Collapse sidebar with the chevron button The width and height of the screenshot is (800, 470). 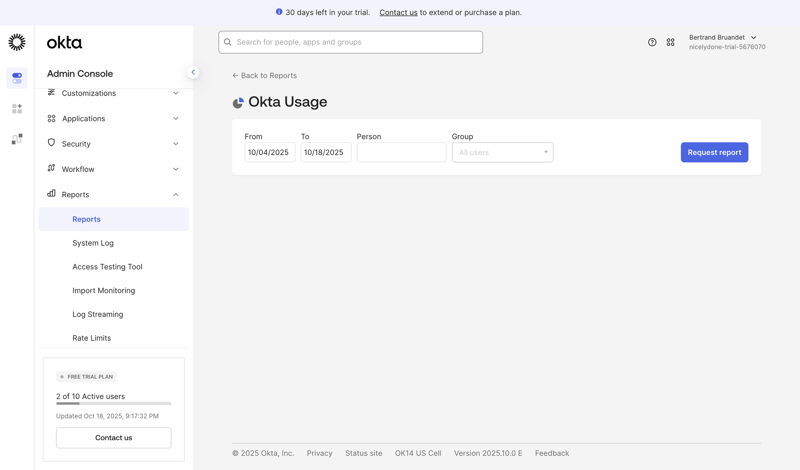pyautogui.click(x=193, y=72)
